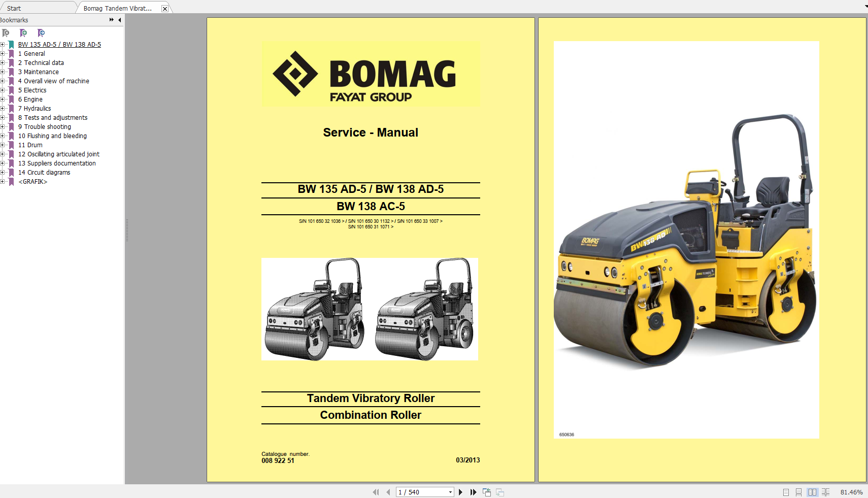Switch to continuous page layout
The image size is (868, 498).
click(x=799, y=492)
